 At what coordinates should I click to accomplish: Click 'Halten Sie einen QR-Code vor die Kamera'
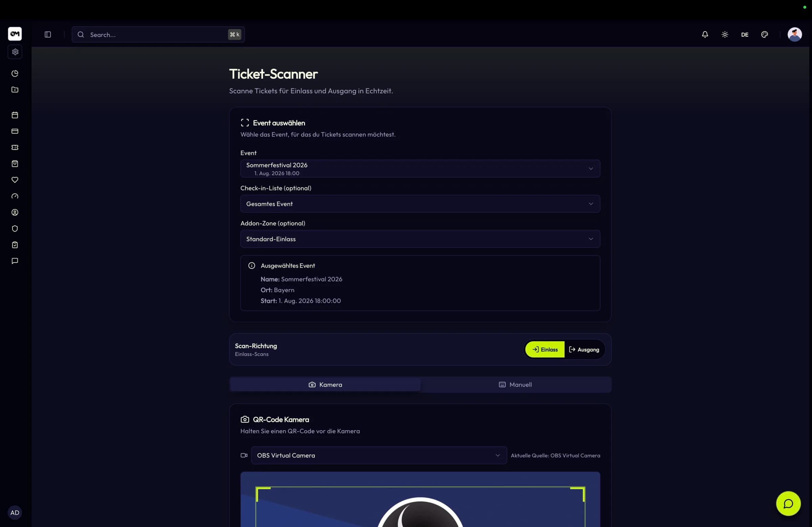pyautogui.click(x=300, y=431)
